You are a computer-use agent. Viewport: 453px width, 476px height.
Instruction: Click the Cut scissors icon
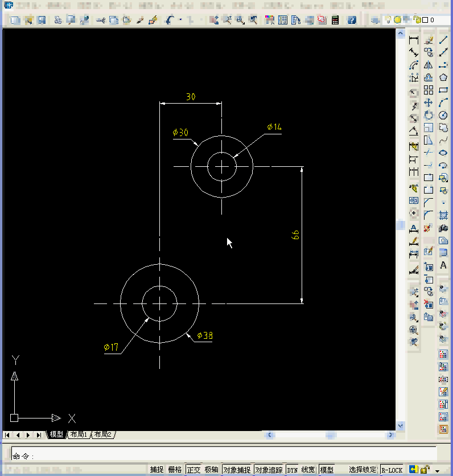(x=100, y=20)
